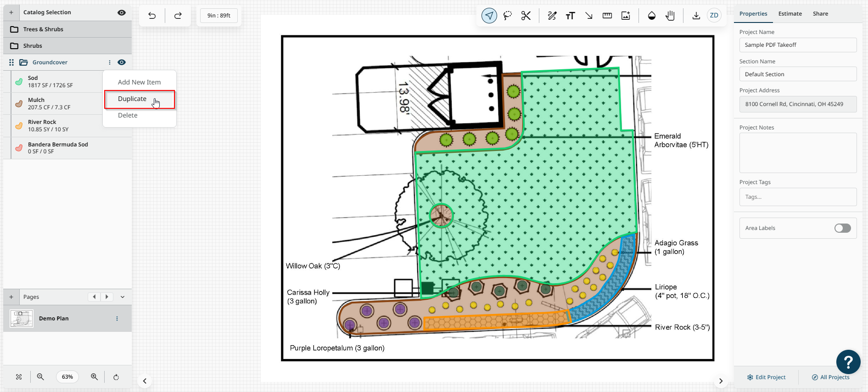
Task: Select the pointer arrow tool
Action: (x=489, y=16)
